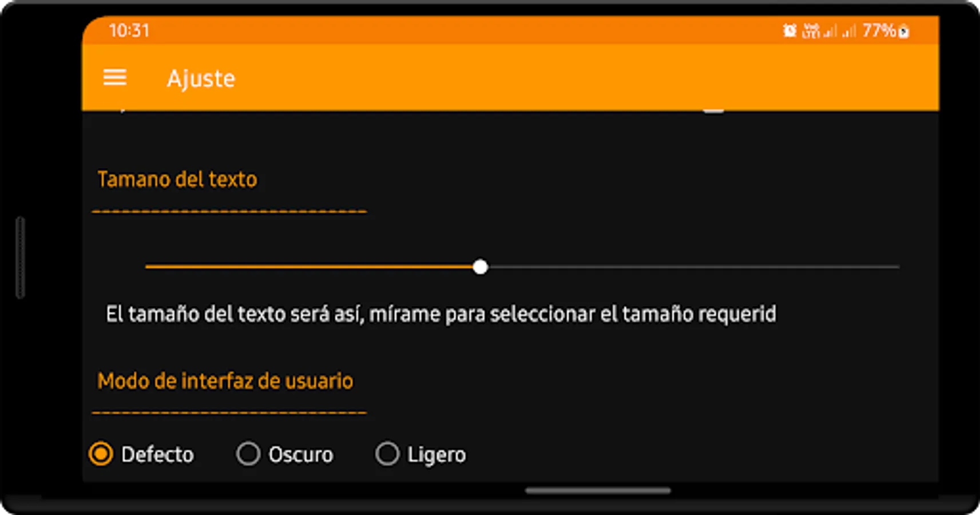Tap the bottom navigation gesture handle
This screenshot has height=515, width=980.
(598, 490)
